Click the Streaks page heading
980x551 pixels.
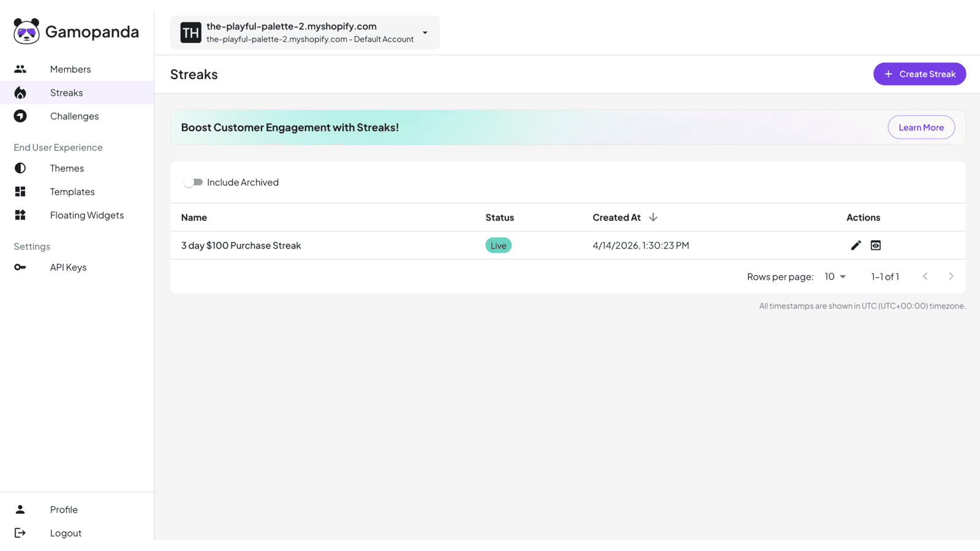click(x=194, y=74)
